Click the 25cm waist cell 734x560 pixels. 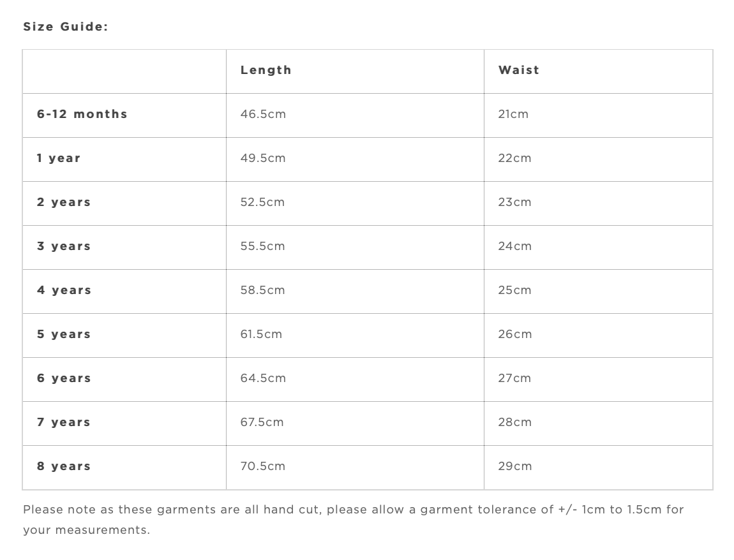[514, 290]
